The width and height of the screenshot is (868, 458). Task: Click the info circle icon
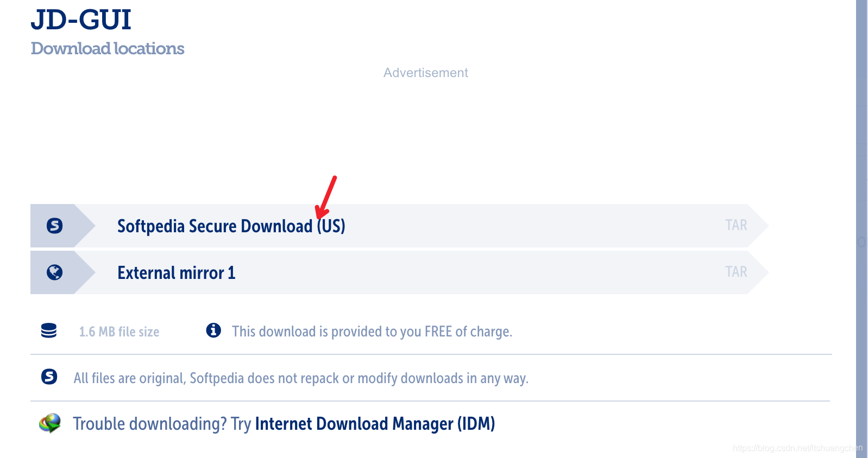point(213,330)
